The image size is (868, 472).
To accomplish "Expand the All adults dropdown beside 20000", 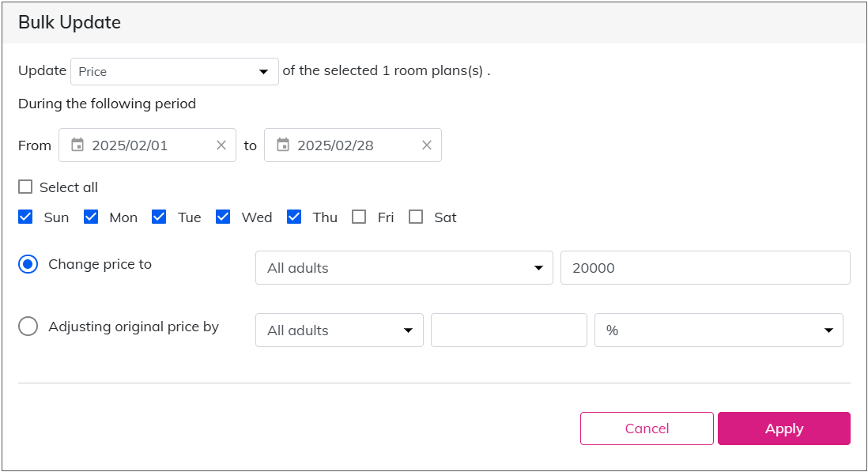I will (404, 268).
